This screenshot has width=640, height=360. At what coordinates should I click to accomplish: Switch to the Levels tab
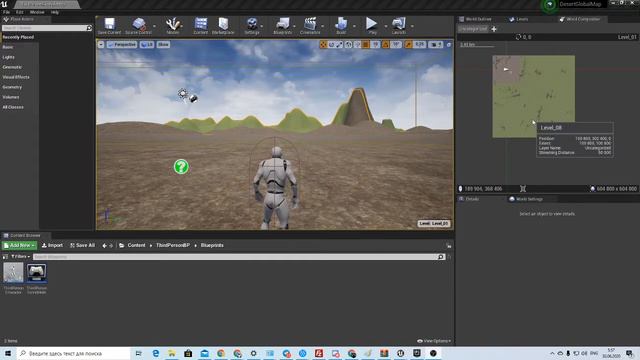click(x=519, y=19)
